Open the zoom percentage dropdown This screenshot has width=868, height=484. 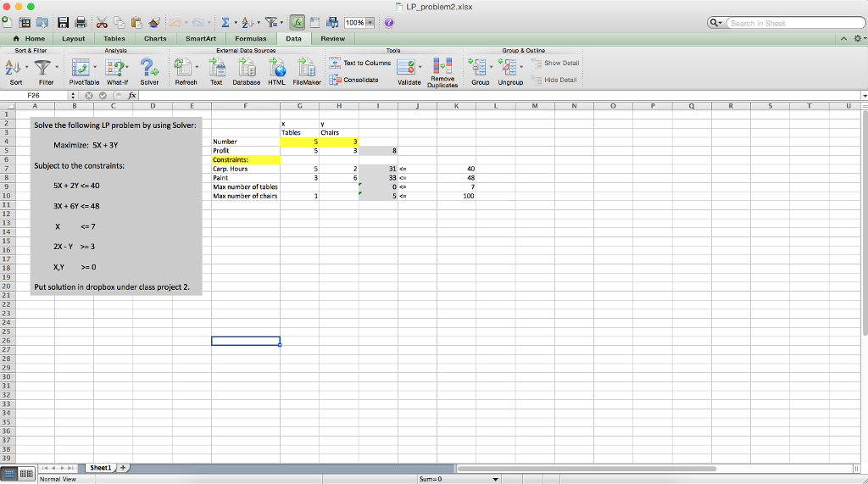[370, 23]
